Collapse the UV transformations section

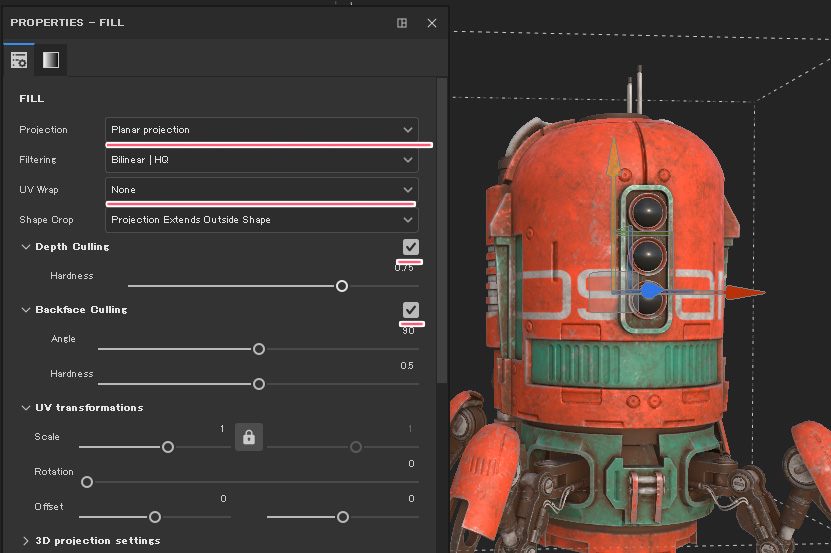click(26, 408)
